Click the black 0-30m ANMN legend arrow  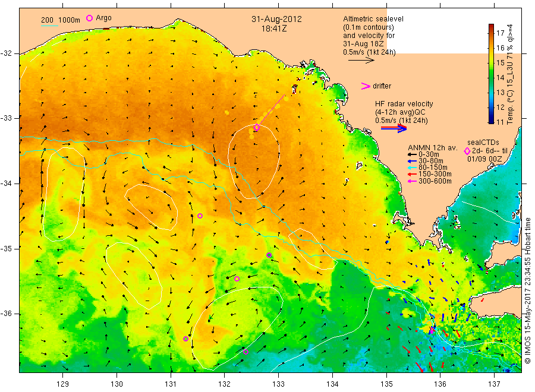click(x=412, y=155)
